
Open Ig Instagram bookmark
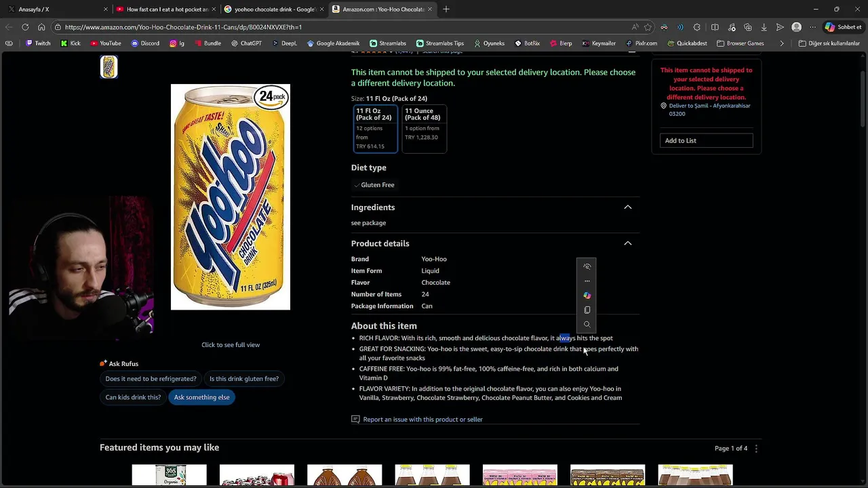point(177,43)
